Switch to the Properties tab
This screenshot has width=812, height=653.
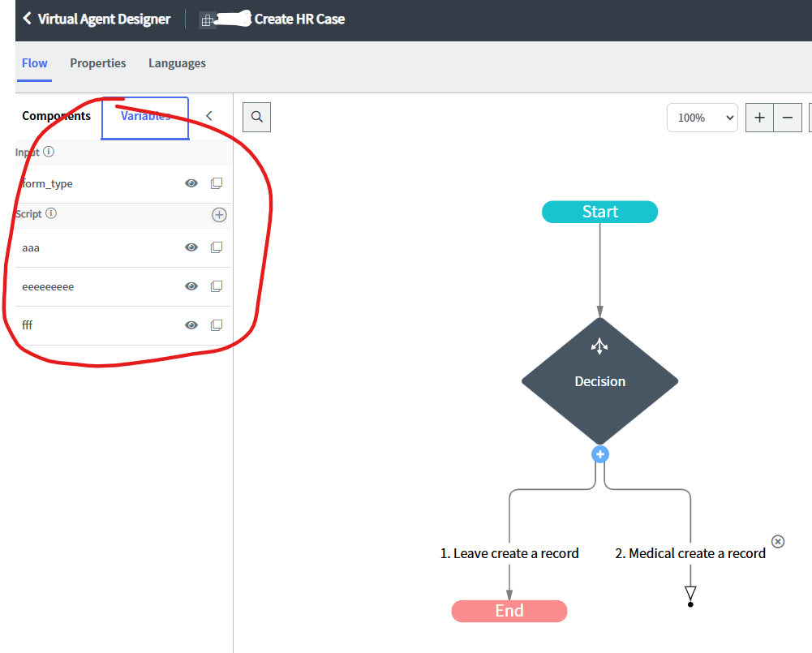coord(97,62)
